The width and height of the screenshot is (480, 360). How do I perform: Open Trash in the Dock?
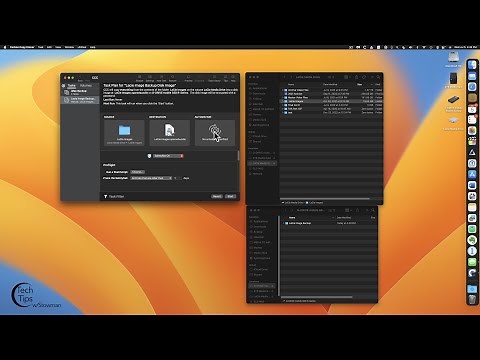pos(472,299)
